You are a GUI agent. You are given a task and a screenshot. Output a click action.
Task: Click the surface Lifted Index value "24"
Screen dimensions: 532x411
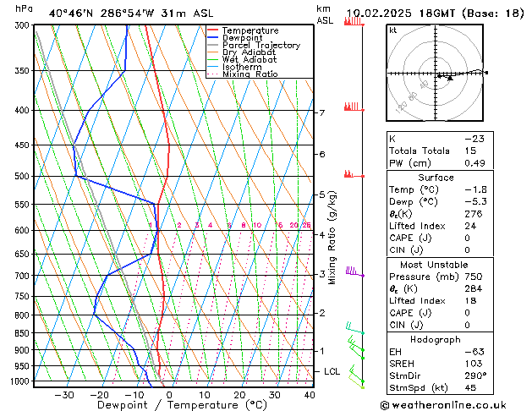coord(470,226)
